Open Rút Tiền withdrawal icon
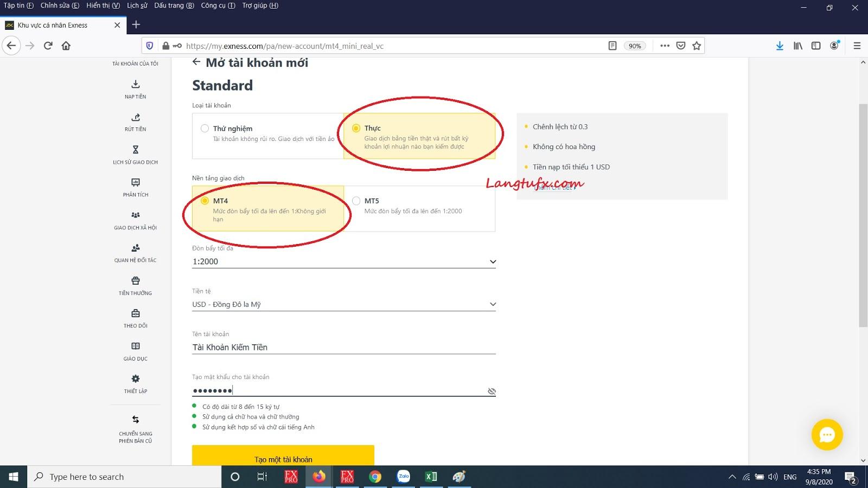 tap(136, 117)
